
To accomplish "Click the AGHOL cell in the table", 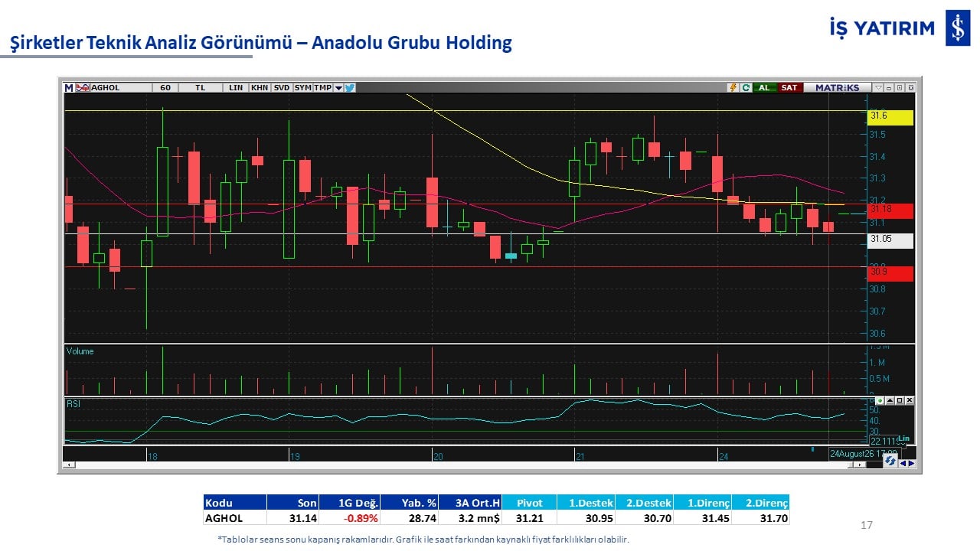I will point(235,517).
